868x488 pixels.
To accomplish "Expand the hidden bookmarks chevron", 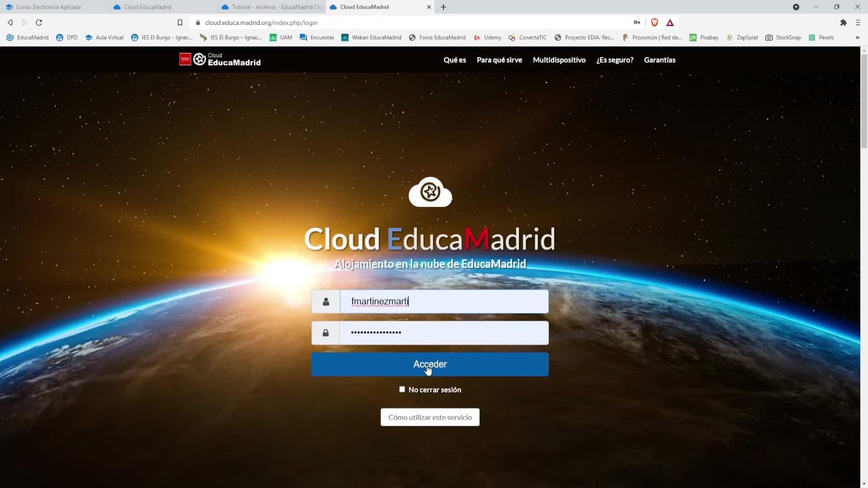I will tap(857, 38).
